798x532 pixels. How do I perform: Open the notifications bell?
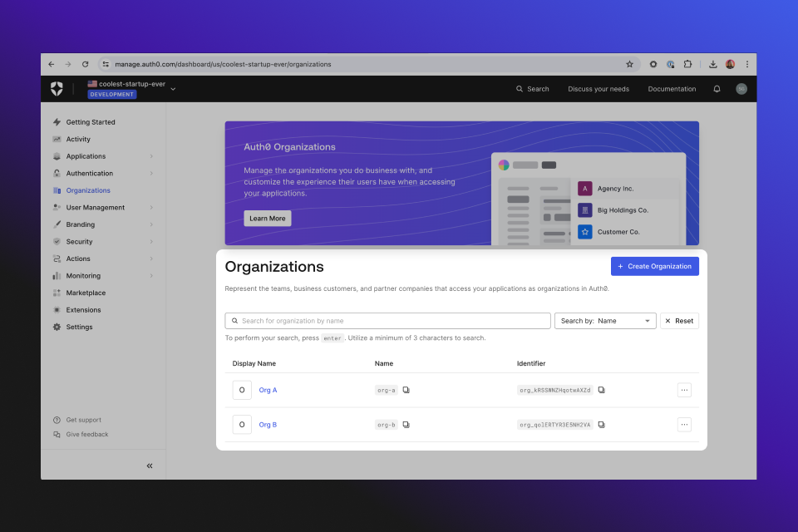pos(717,89)
